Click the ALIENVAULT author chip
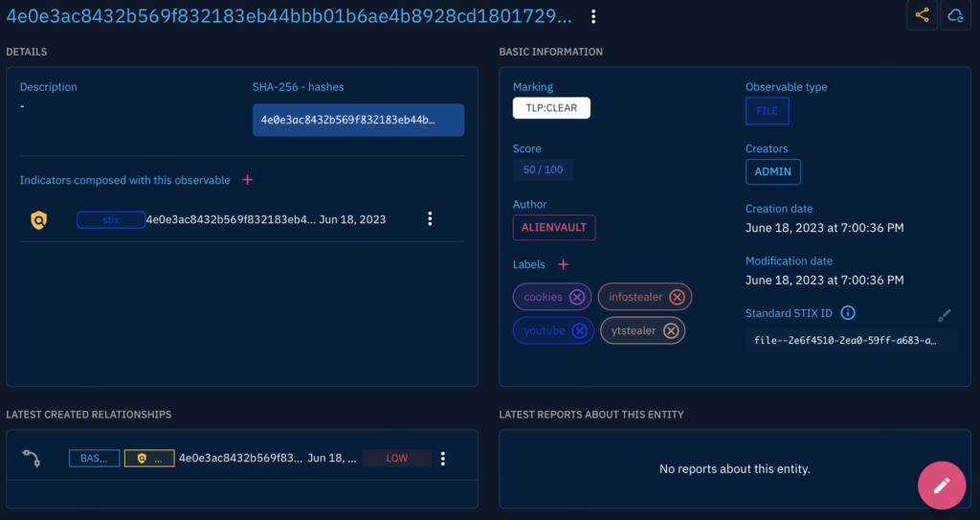 coord(554,228)
